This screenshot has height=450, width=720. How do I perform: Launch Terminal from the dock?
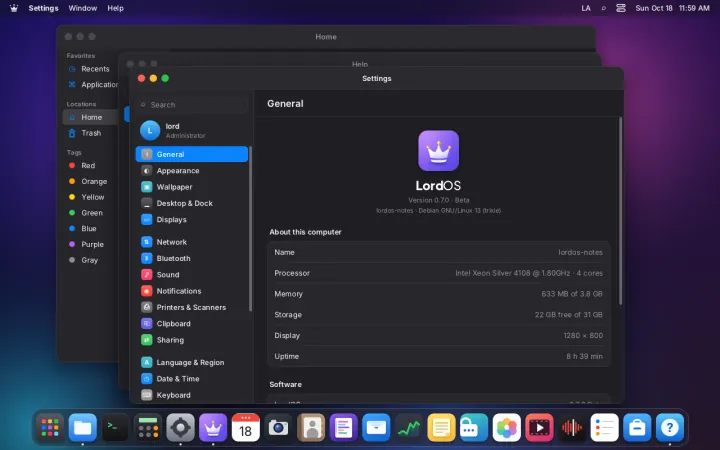pos(115,428)
